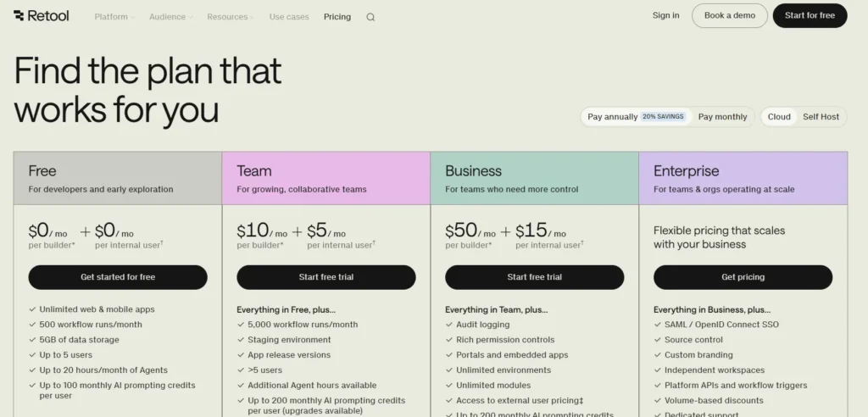Image resolution: width=868 pixels, height=417 pixels.
Task: Expand the Platform navigation dropdown
Action: click(x=114, y=17)
